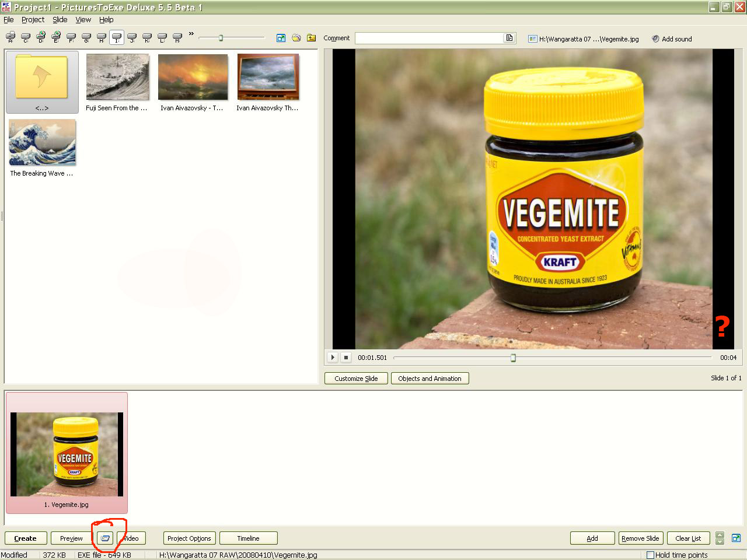The width and height of the screenshot is (747, 560).
Task: Select drive A: in the drive toolbar
Action: [x=11, y=38]
